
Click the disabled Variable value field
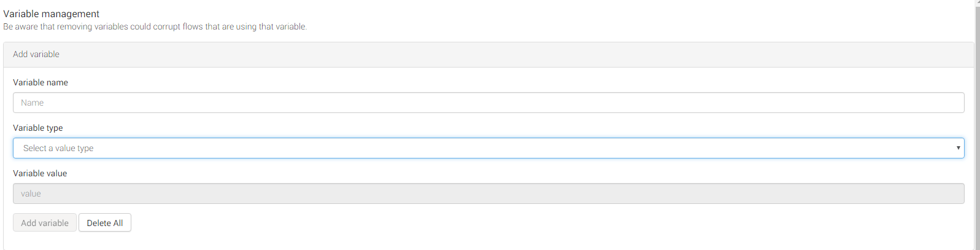tap(488, 193)
